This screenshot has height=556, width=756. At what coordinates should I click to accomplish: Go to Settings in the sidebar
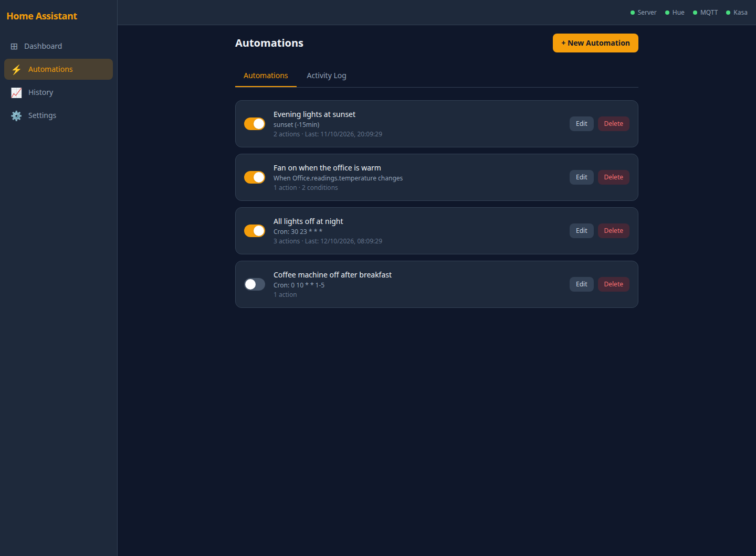coord(58,115)
